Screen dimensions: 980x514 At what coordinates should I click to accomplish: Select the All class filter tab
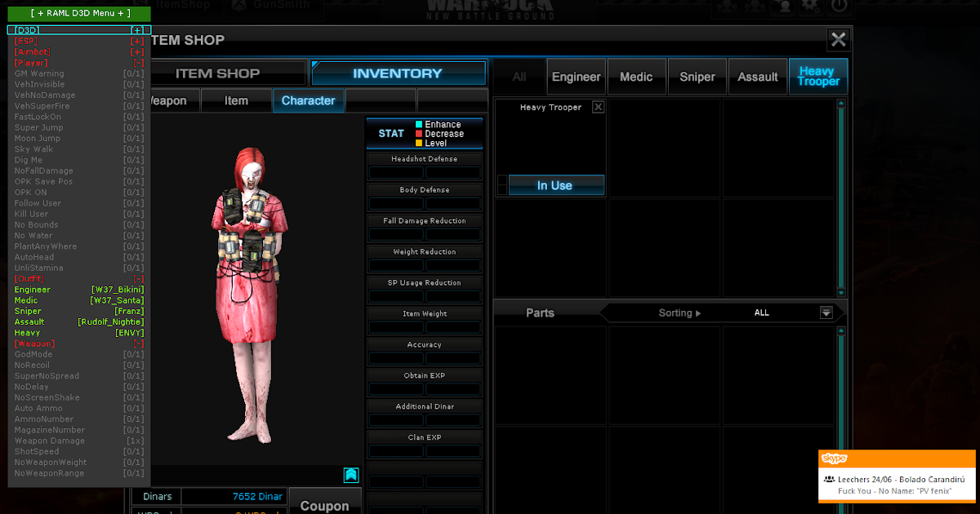(519, 77)
